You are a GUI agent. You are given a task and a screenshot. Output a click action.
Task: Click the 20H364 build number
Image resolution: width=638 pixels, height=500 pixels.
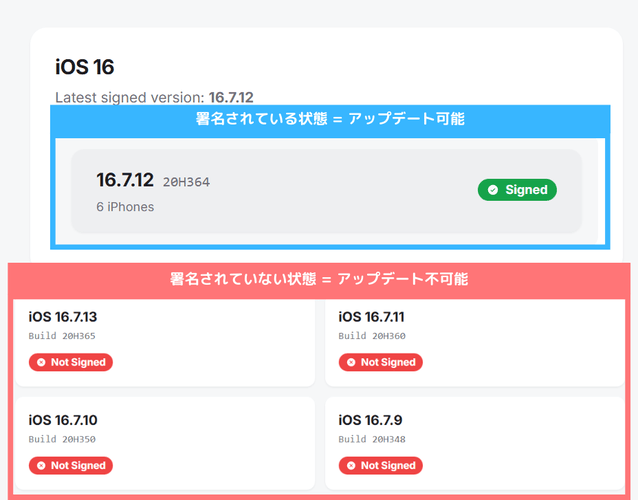coord(186,182)
